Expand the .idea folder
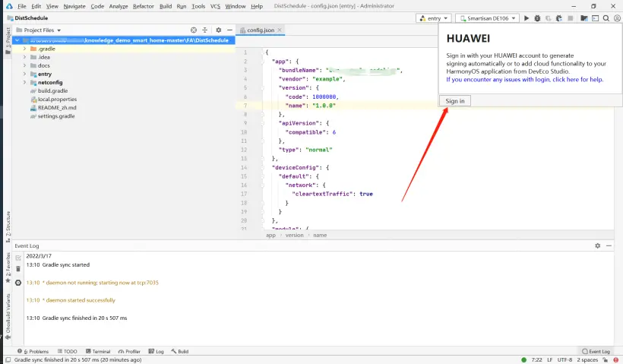 (24, 57)
